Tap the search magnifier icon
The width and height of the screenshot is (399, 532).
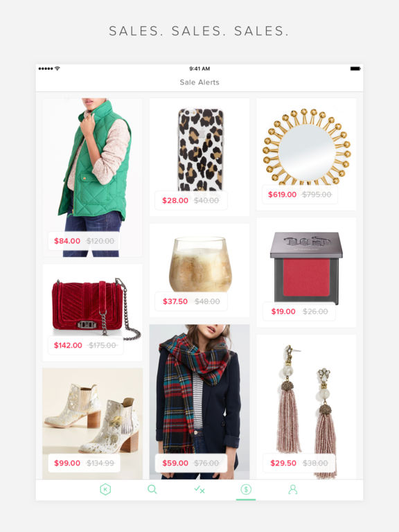coord(152,489)
